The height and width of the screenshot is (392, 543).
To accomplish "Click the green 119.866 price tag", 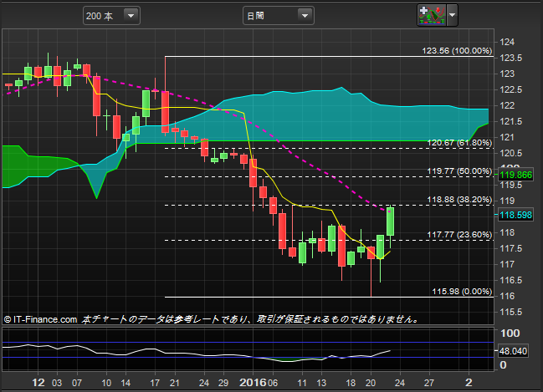I will pyautogui.click(x=515, y=175).
